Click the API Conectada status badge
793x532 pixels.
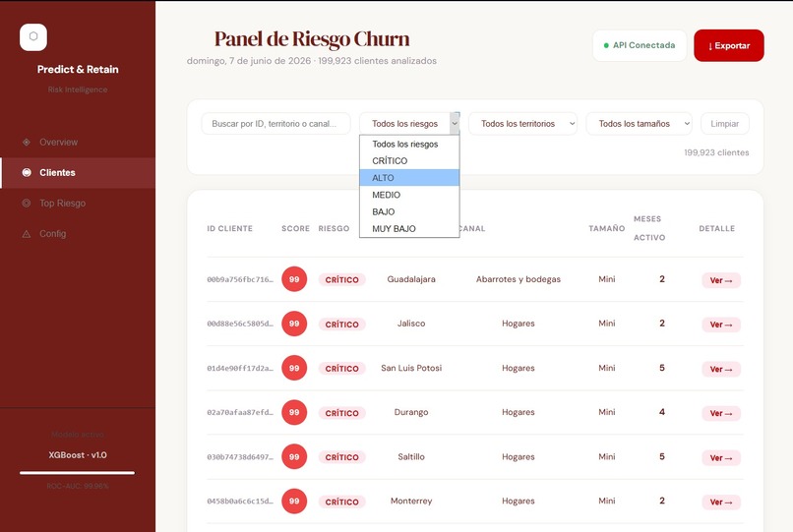pyautogui.click(x=640, y=45)
